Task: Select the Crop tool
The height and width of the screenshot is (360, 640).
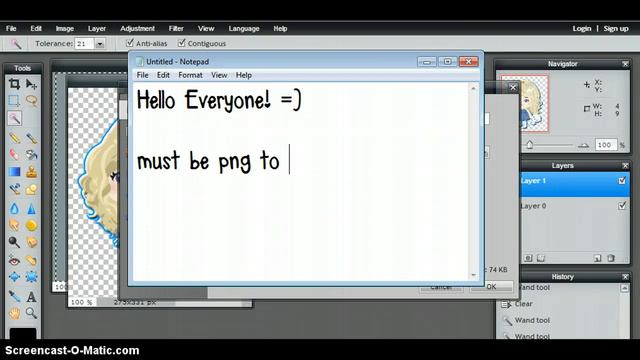Action: (14, 84)
